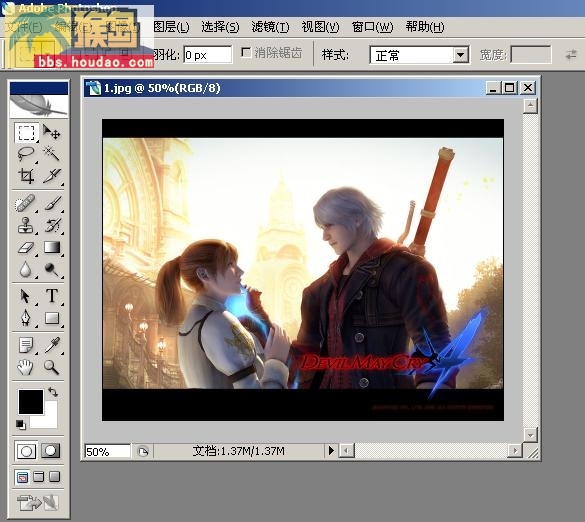Image resolution: width=585 pixels, height=522 pixels.
Task: Select the Type tool
Action: 51,296
